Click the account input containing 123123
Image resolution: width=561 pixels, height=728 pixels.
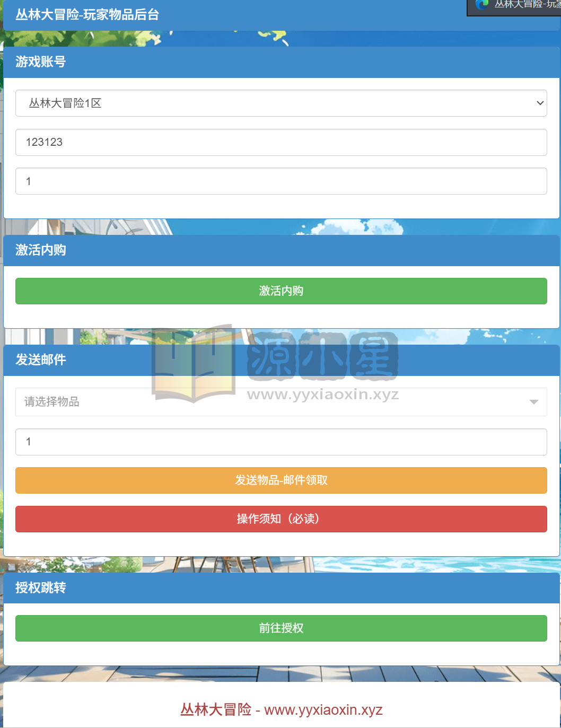coord(280,142)
